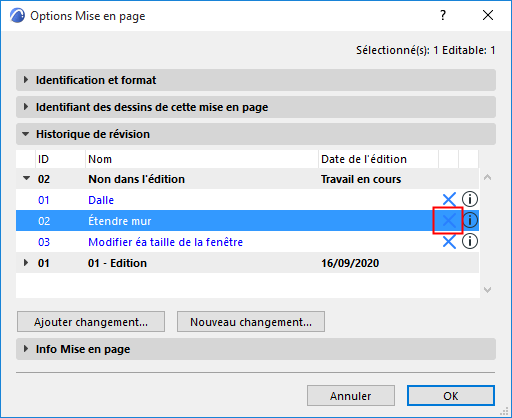Cancel with the Annuler button
Screen dimensions: 512x418
click(x=351, y=396)
